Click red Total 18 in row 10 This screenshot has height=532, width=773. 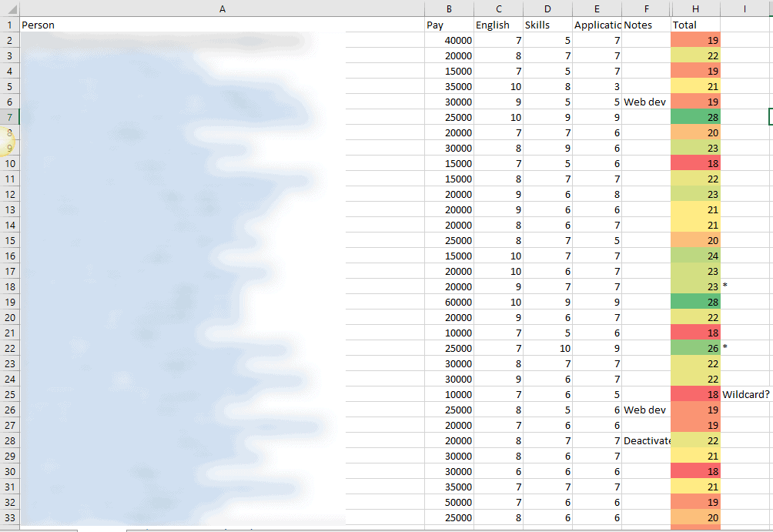click(x=695, y=163)
